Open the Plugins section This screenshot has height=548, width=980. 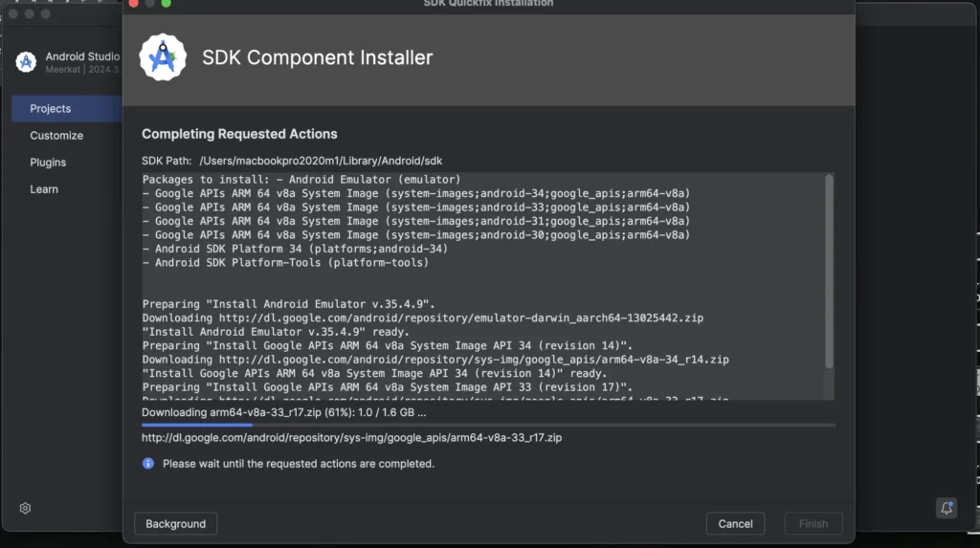(x=48, y=163)
